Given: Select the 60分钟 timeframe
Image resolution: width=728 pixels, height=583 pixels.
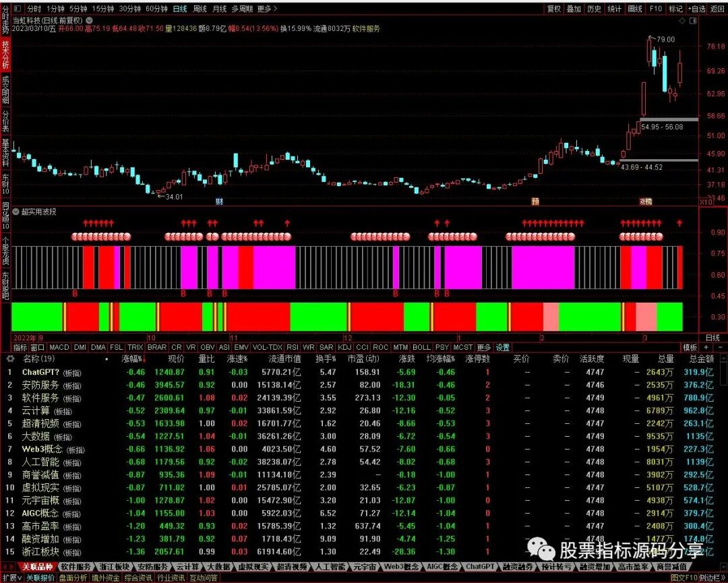Looking at the screenshot, I should (x=157, y=9).
